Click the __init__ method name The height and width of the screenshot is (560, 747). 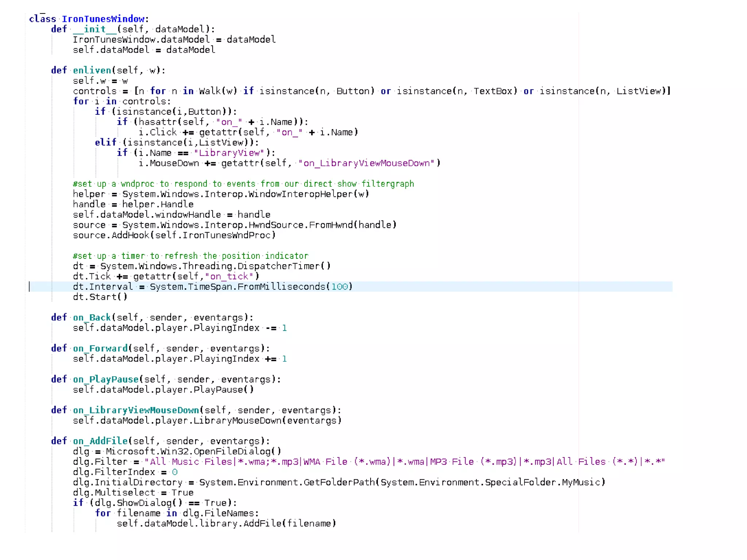[x=94, y=29]
